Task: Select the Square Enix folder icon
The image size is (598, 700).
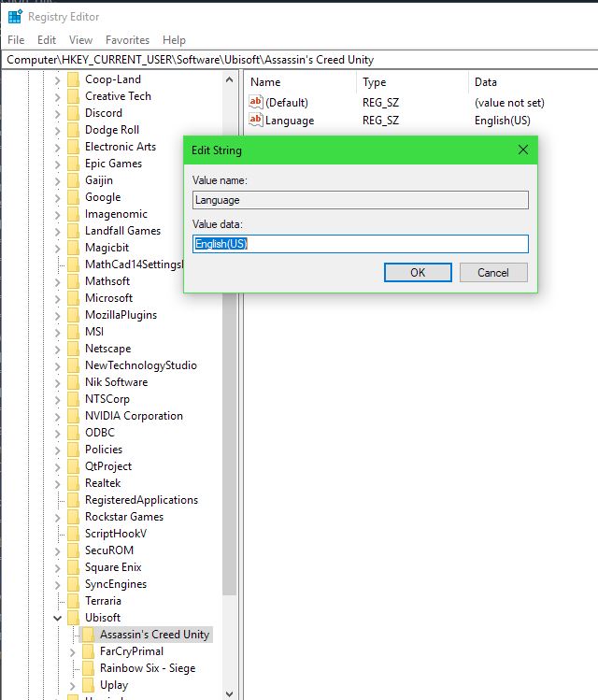Action: point(73,567)
